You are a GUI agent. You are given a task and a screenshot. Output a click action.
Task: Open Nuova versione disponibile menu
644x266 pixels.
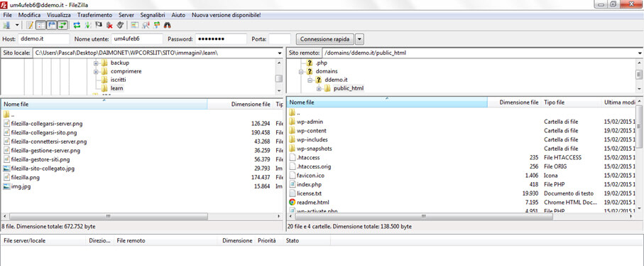tap(226, 15)
